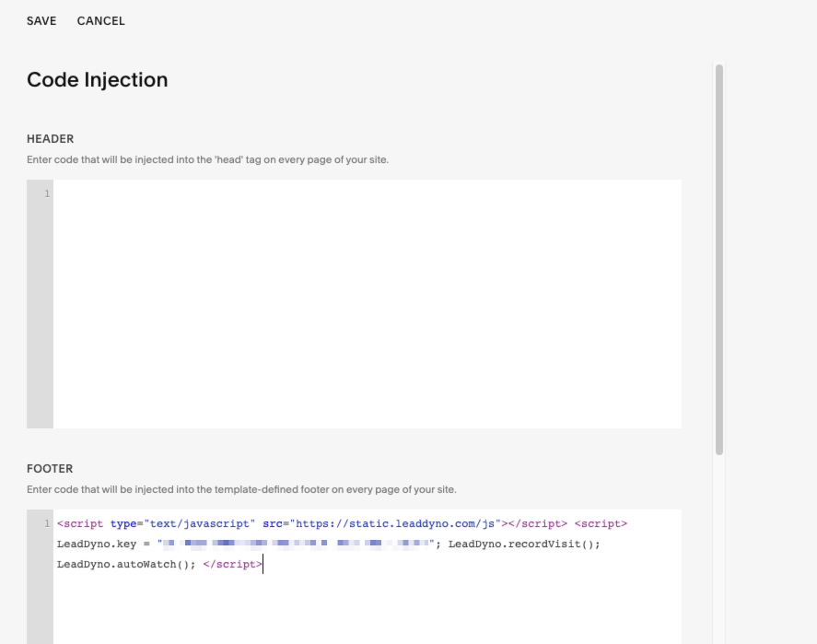This screenshot has height=644, width=817.
Task: Click the "text/javascript" type value in footer code
Action: [x=200, y=523]
